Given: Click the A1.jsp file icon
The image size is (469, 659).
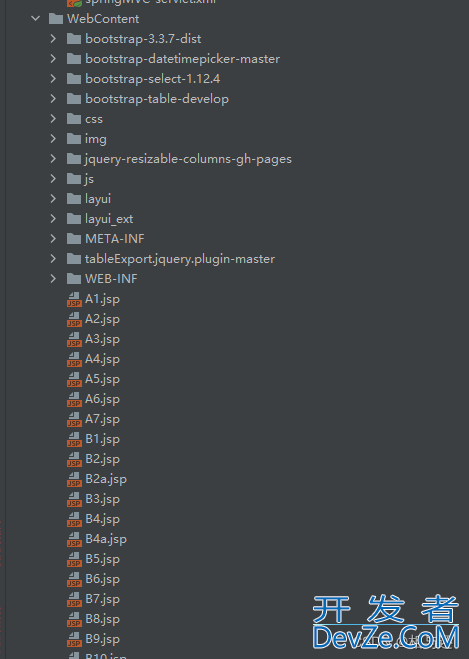Looking at the screenshot, I should coord(74,299).
